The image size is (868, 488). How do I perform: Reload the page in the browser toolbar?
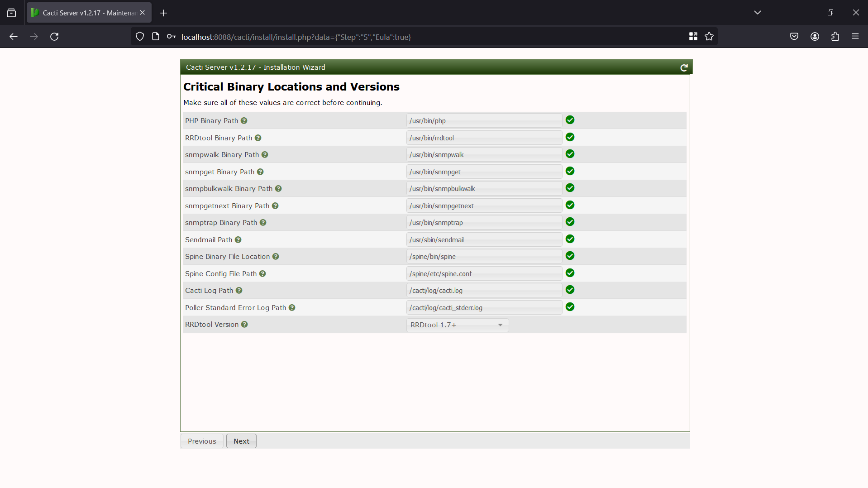(x=54, y=37)
